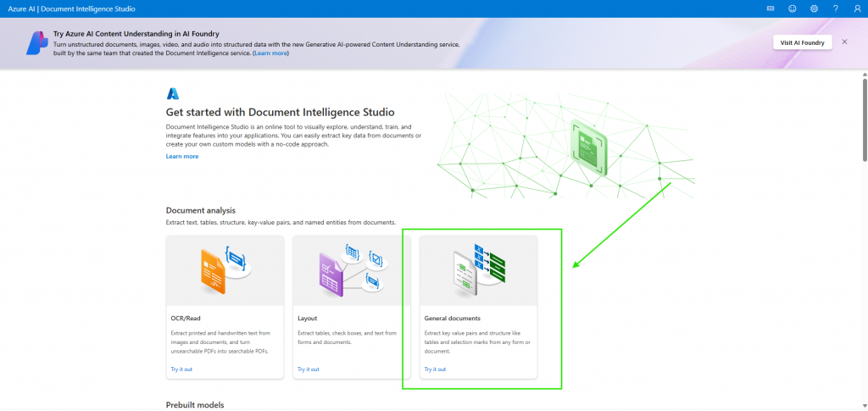The height and width of the screenshot is (411, 868).
Task: Follow the banner's Learn more link
Action: point(271,53)
